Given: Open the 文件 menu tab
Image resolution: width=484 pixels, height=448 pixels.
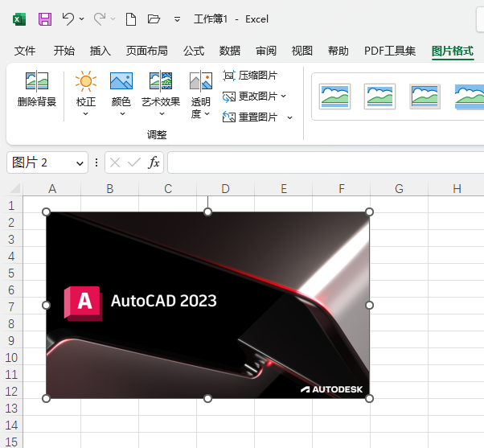Looking at the screenshot, I should (25, 51).
